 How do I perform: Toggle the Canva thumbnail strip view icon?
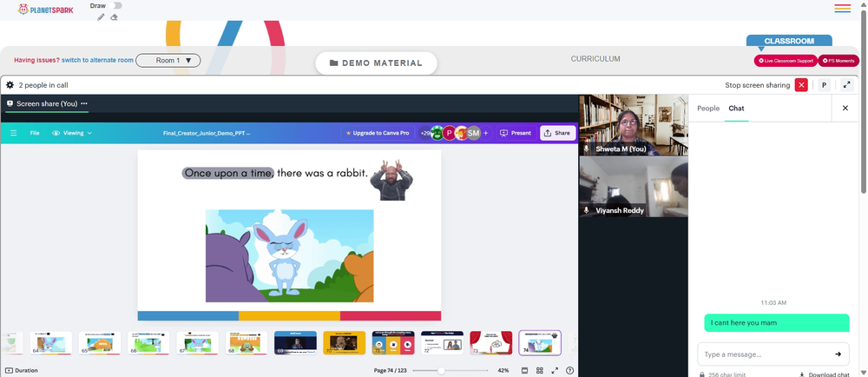(x=525, y=370)
